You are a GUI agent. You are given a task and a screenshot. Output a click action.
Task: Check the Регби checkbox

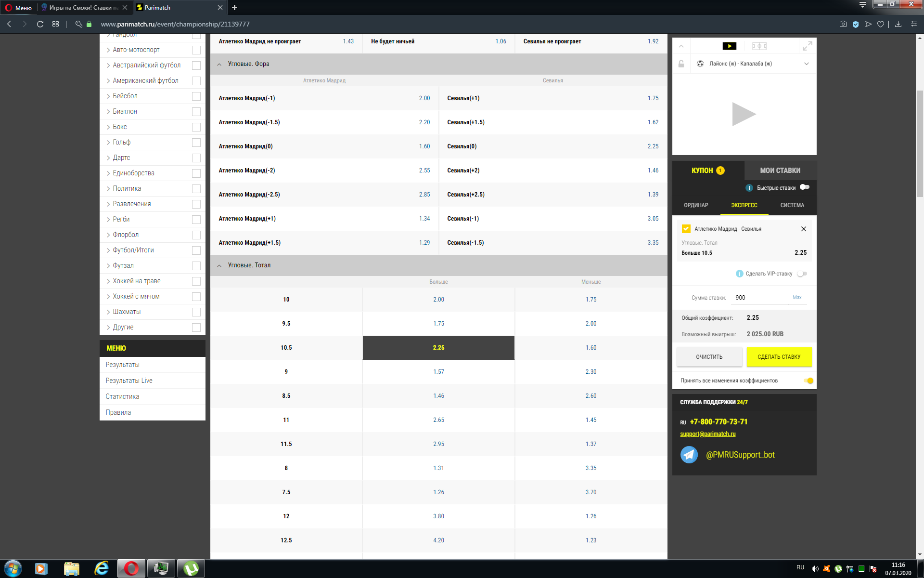pos(196,219)
